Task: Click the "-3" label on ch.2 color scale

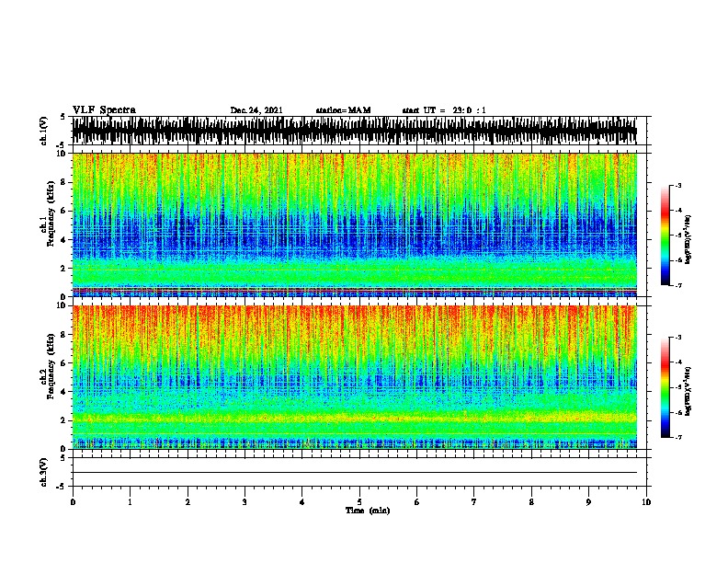Action: pos(677,338)
